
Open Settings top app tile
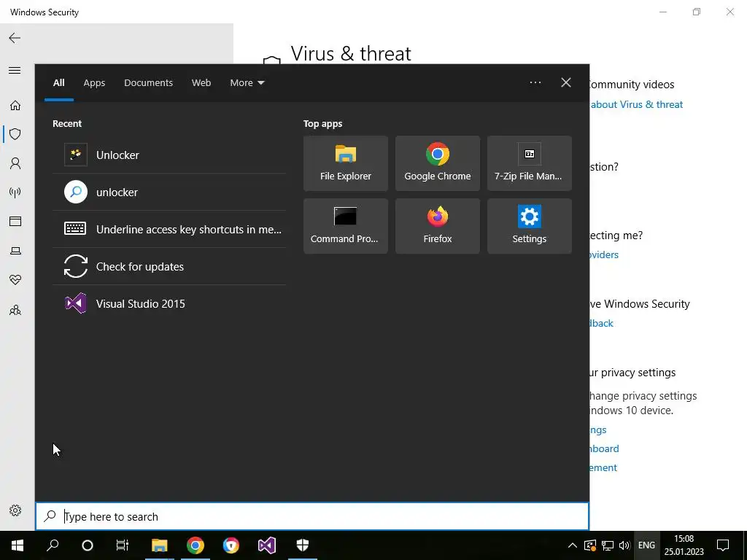click(530, 226)
